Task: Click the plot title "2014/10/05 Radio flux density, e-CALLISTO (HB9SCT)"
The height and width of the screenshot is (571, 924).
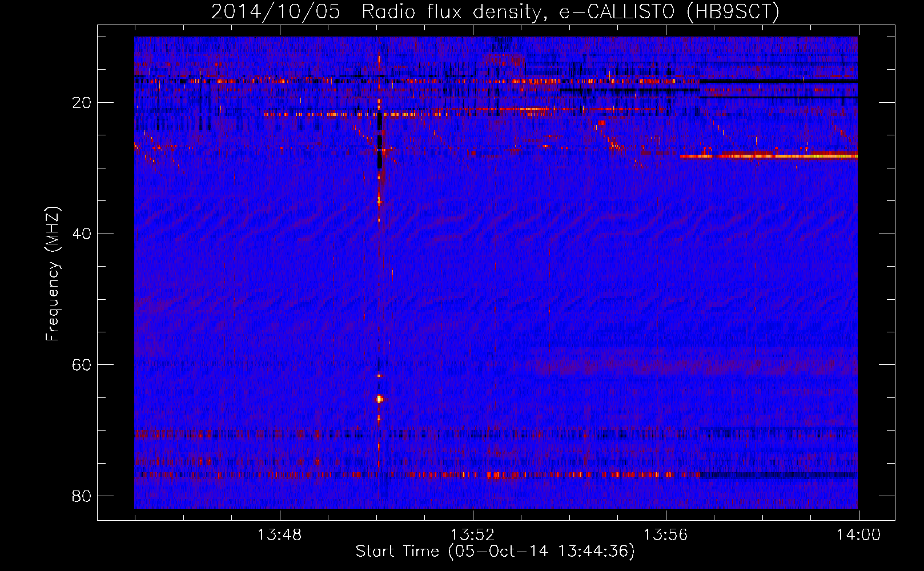Action: tap(495, 11)
